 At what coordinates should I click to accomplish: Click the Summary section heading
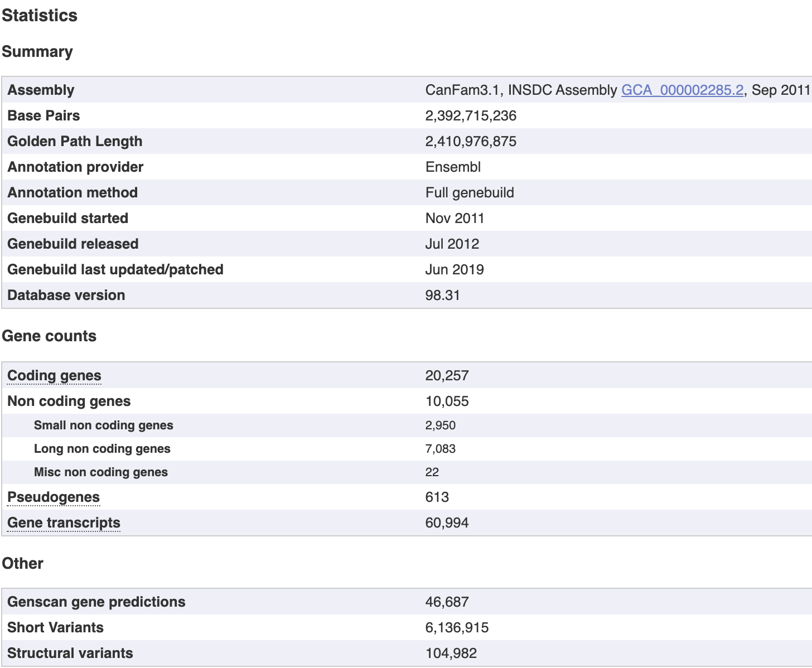pos(37,51)
